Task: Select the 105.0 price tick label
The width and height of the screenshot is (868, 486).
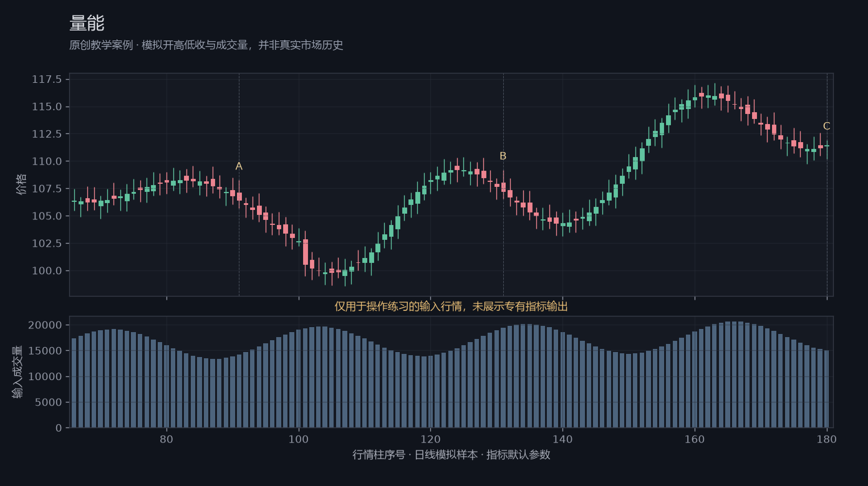Action: [x=47, y=216]
